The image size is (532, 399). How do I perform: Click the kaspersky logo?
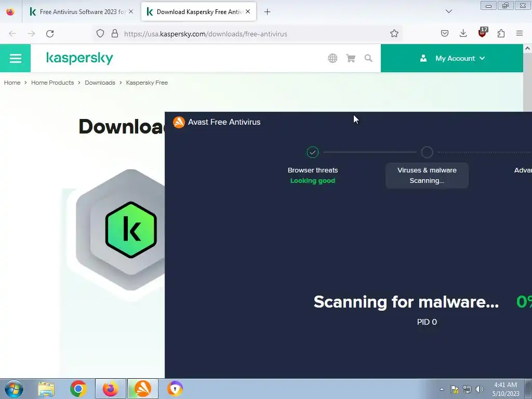79,58
